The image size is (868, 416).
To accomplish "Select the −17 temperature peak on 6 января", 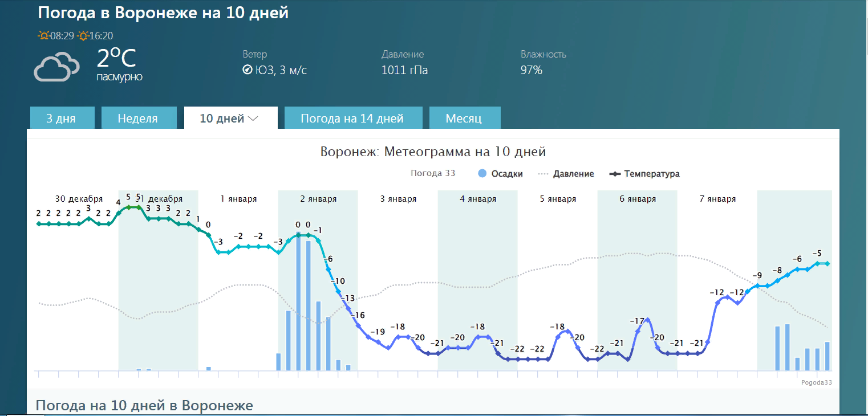I will coord(648,320).
